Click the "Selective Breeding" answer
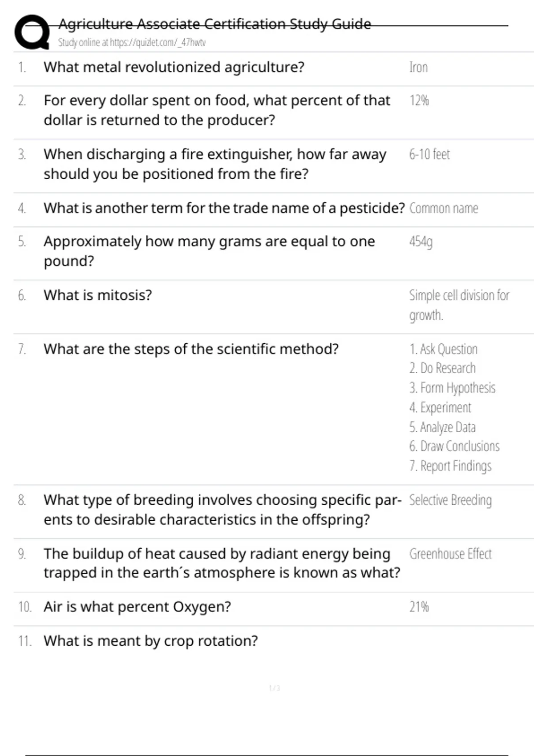The width and height of the screenshot is (534, 756). point(450,500)
